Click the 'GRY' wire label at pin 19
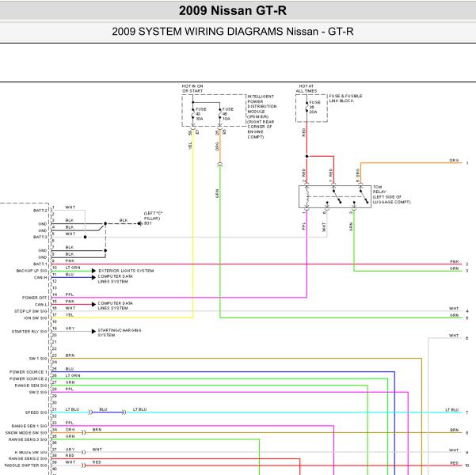The width and height of the screenshot is (476, 475). click(70, 329)
